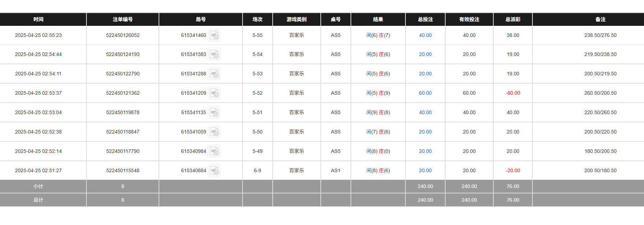Click the 小计 subtotal row
The image size is (644, 225).
pyautogui.click(x=39, y=186)
